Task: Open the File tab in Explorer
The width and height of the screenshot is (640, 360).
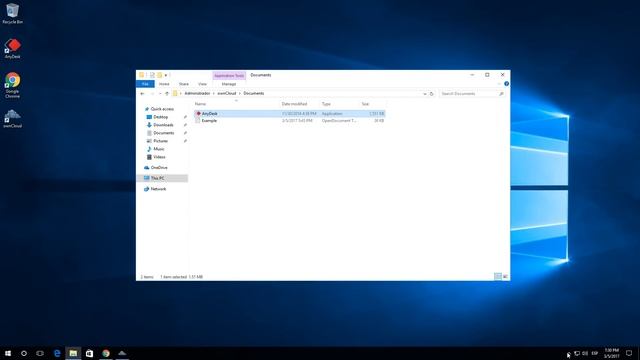Action: pyautogui.click(x=145, y=84)
